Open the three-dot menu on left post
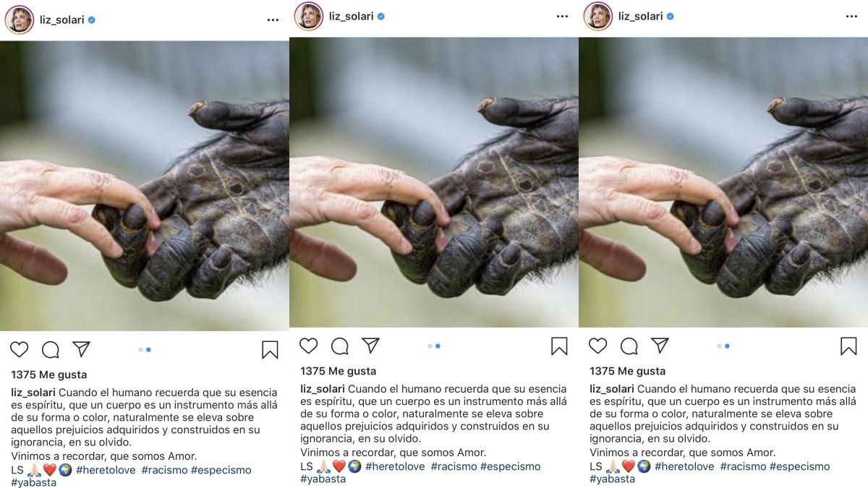Image resolution: width=868 pixels, height=488 pixels. pos(273,20)
